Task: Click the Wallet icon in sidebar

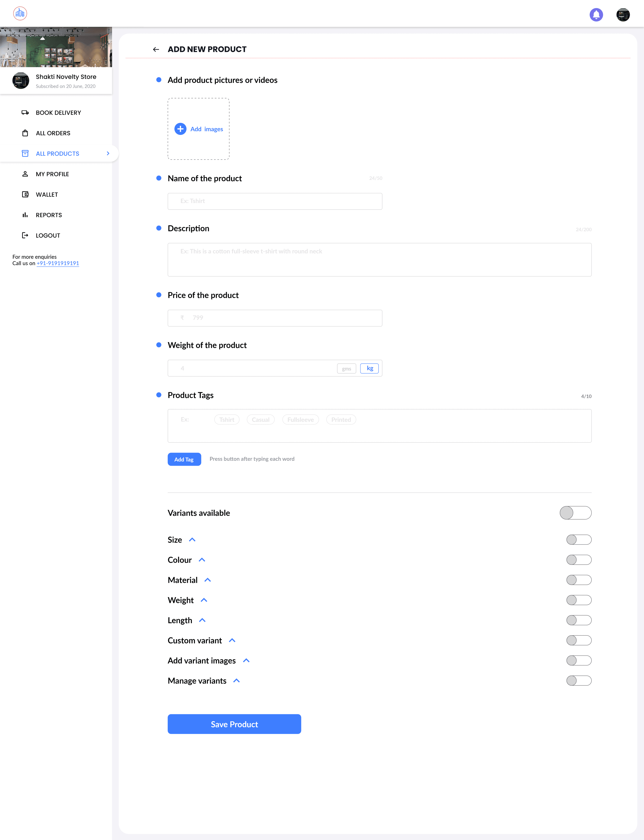Action: (25, 194)
